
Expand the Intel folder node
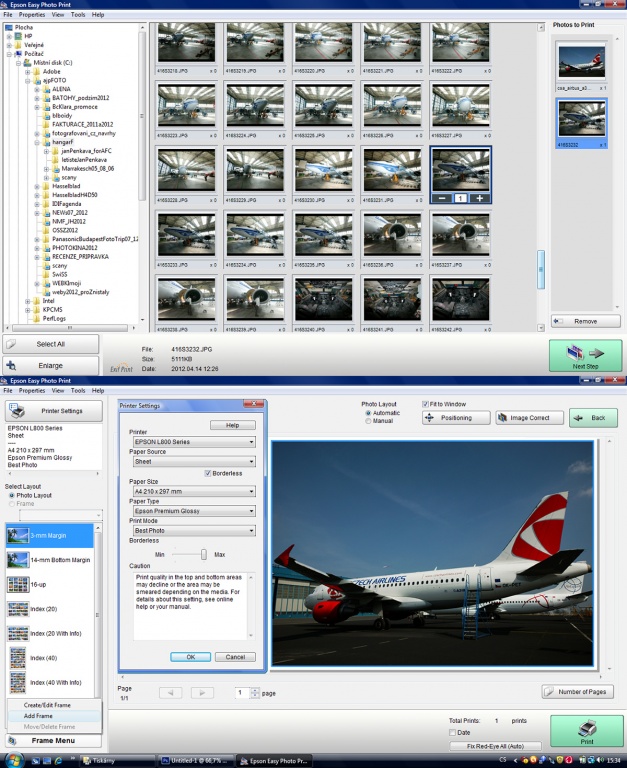point(28,301)
